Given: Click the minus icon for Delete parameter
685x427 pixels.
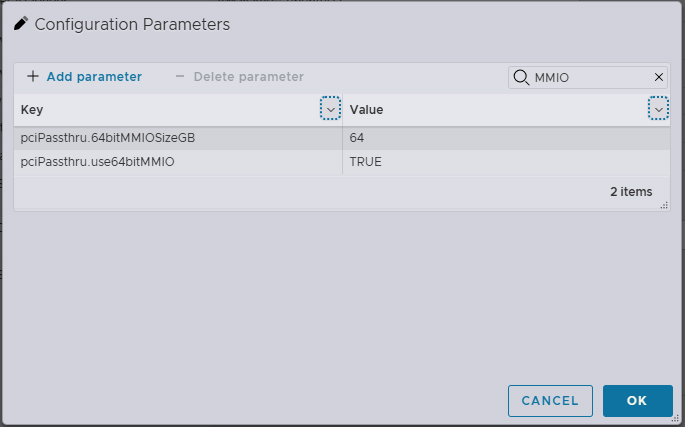Looking at the screenshot, I should coord(180,76).
